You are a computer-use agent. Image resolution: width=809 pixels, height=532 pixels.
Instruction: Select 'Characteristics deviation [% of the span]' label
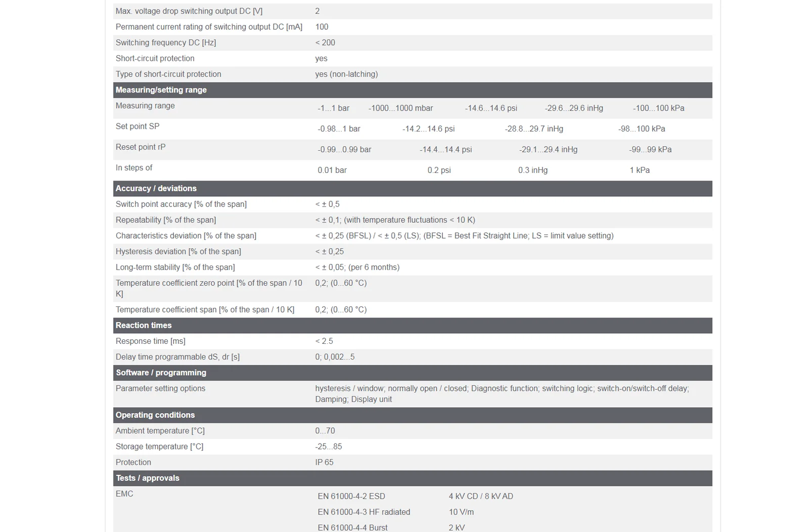pyautogui.click(x=186, y=236)
